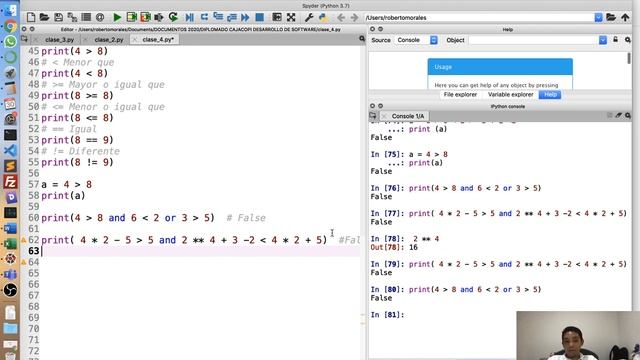Click line 60 print statement
640x360 pixels.
point(128,218)
